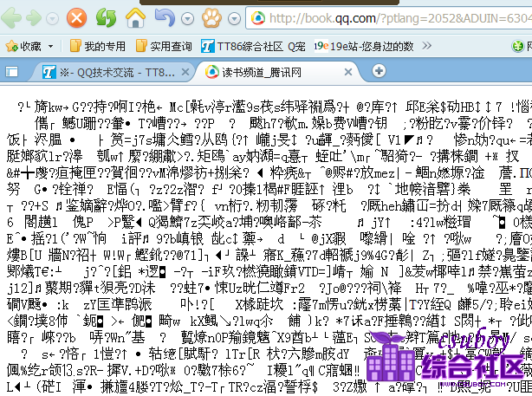Viewport: 532px width, 396px height.
Task: Click the tab list icon left of tabs
Action: click(x=13, y=72)
